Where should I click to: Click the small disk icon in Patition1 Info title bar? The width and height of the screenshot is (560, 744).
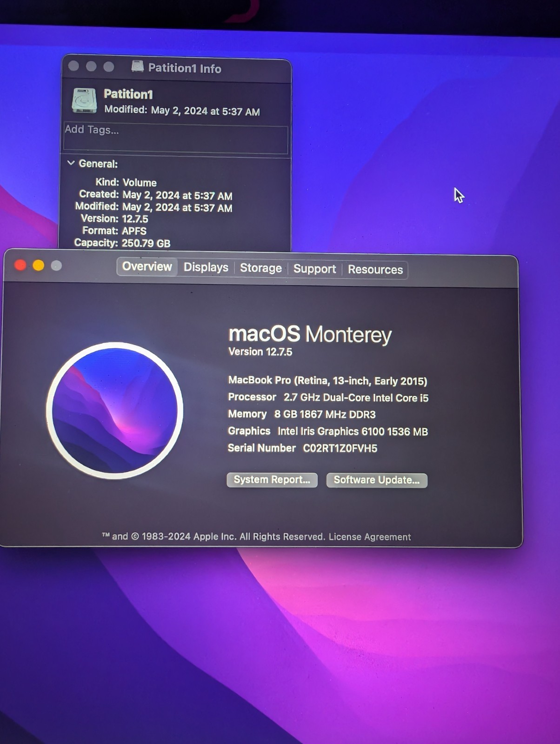[137, 67]
